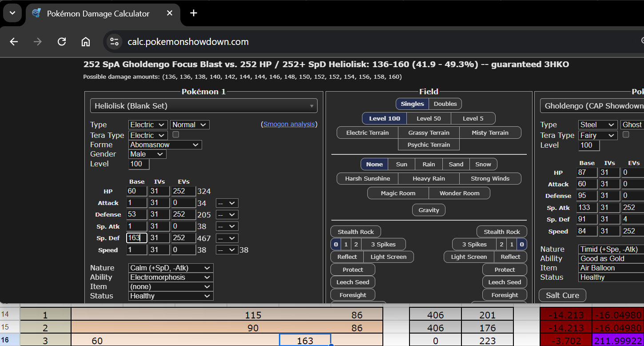Enable Pokémon 1 Tera Type checkbox
The width and height of the screenshot is (644, 346).
[175, 134]
